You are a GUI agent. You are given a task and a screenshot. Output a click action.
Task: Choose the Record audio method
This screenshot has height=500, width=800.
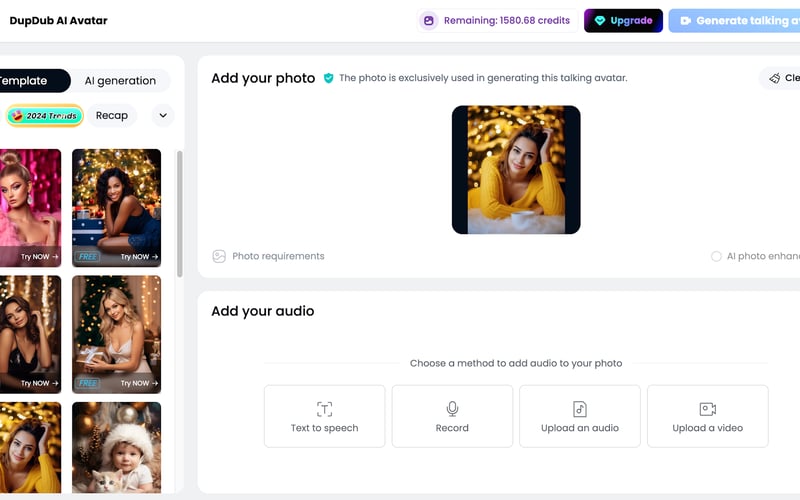coord(452,416)
